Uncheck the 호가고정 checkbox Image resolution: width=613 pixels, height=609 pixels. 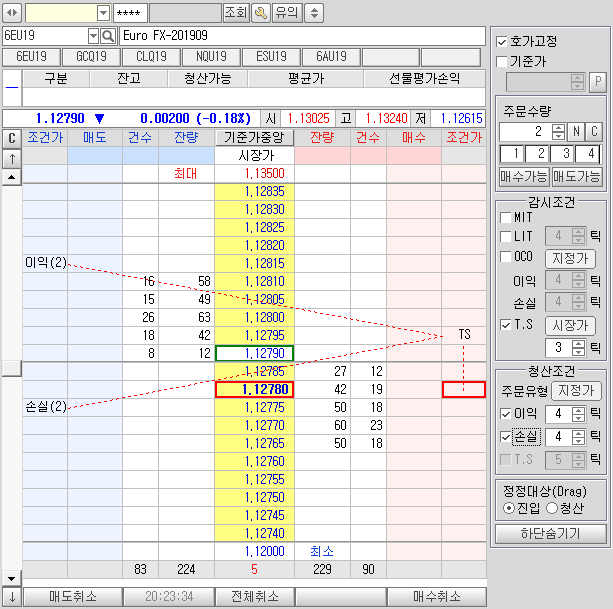point(503,42)
